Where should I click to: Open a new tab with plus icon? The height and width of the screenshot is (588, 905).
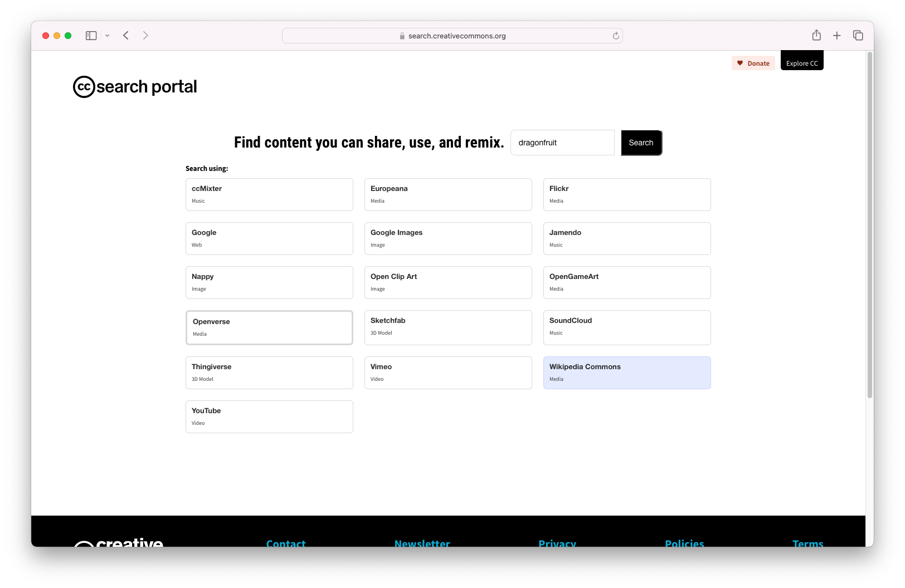pyautogui.click(x=836, y=36)
